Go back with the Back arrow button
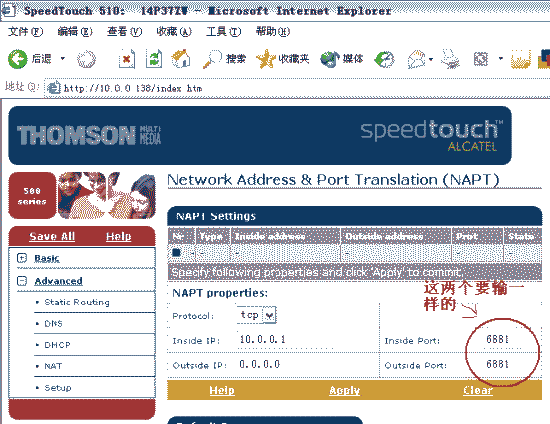The image size is (550, 424). tap(18, 59)
